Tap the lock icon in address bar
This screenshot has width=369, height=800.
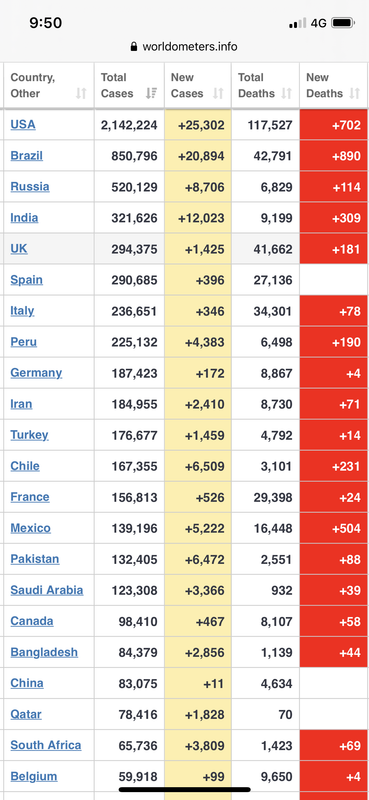[x=134, y=47]
